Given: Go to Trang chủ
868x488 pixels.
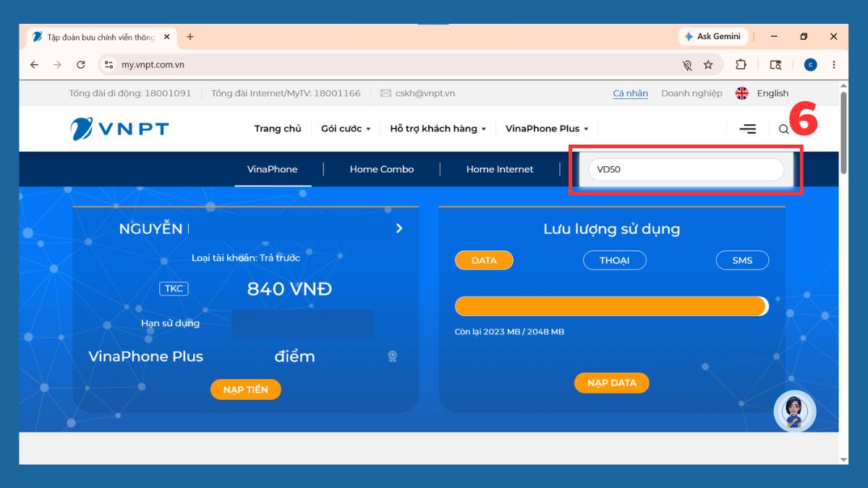Looking at the screenshot, I should tap(278, 129).
